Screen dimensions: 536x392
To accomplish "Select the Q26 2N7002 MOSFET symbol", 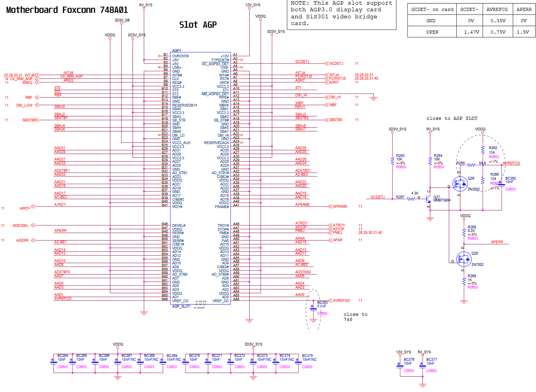I will (x=460, y=184).
